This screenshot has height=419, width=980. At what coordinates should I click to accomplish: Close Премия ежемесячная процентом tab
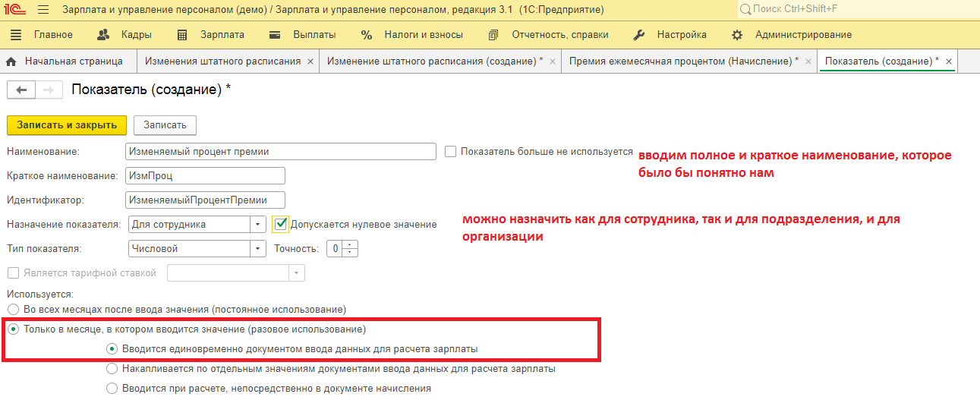tap(808, 61)
